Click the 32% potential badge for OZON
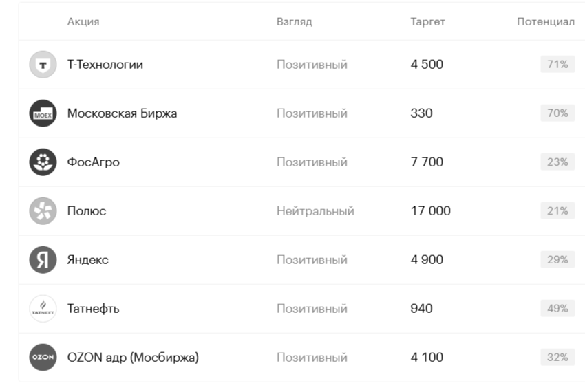 (557, 358)
